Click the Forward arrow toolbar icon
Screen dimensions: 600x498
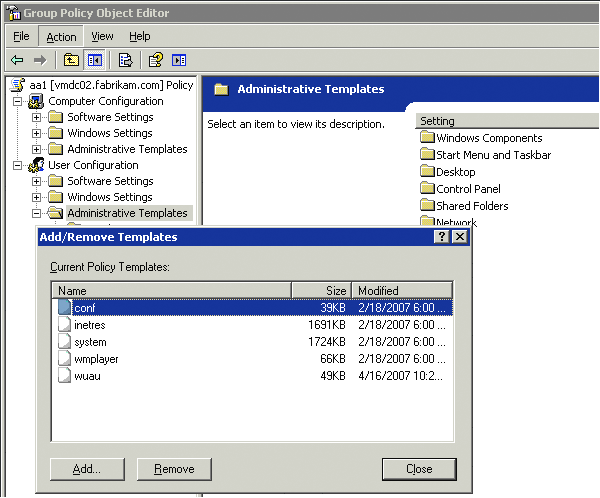point(40,60)
